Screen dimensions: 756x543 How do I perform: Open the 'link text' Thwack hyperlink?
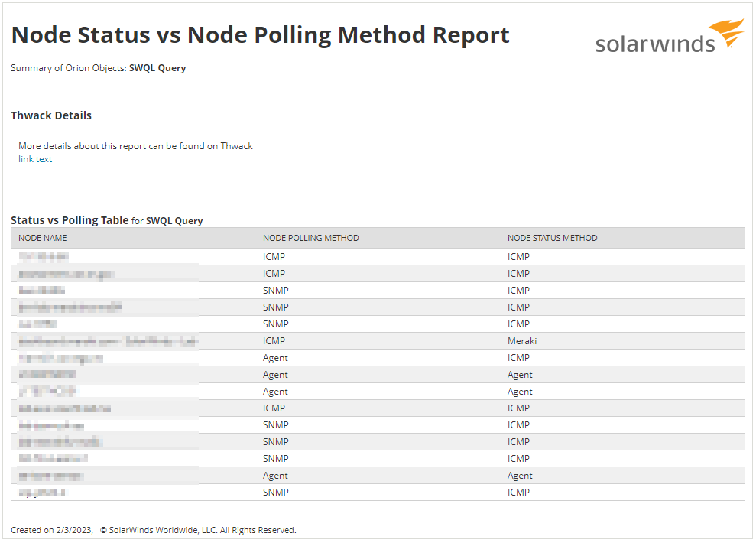(35, 159)
